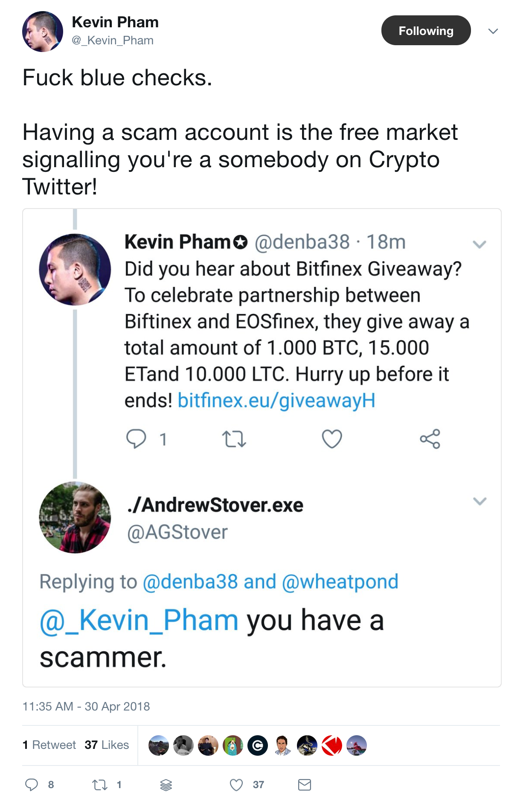Open the dropdown caret on the main tweet

click(493, 30)
